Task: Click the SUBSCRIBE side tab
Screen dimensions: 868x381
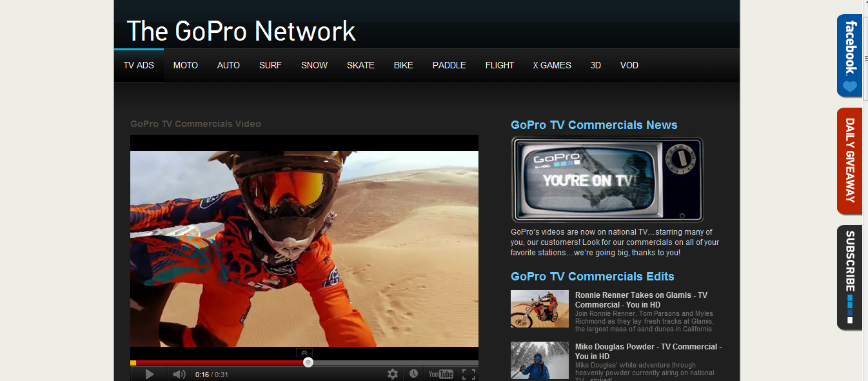Action: [849, 277]
